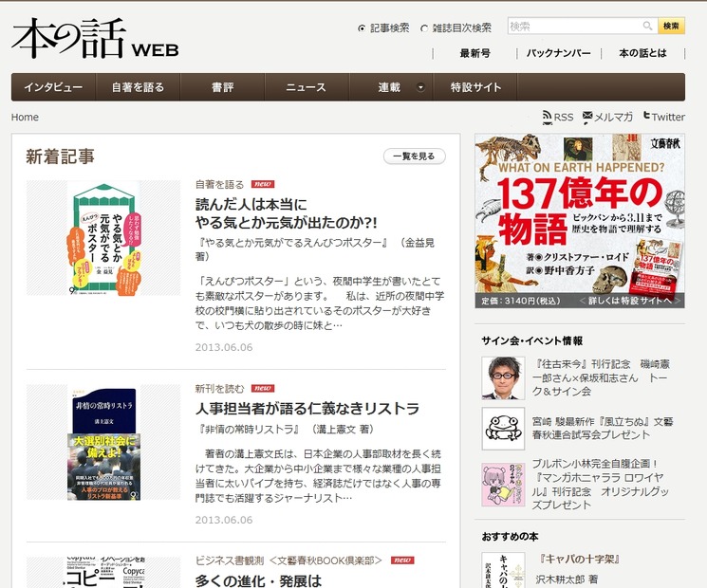This screenshot has width=707, height=588.
Task: Open the インタビュー menu tab
Action: coord(53,87)
